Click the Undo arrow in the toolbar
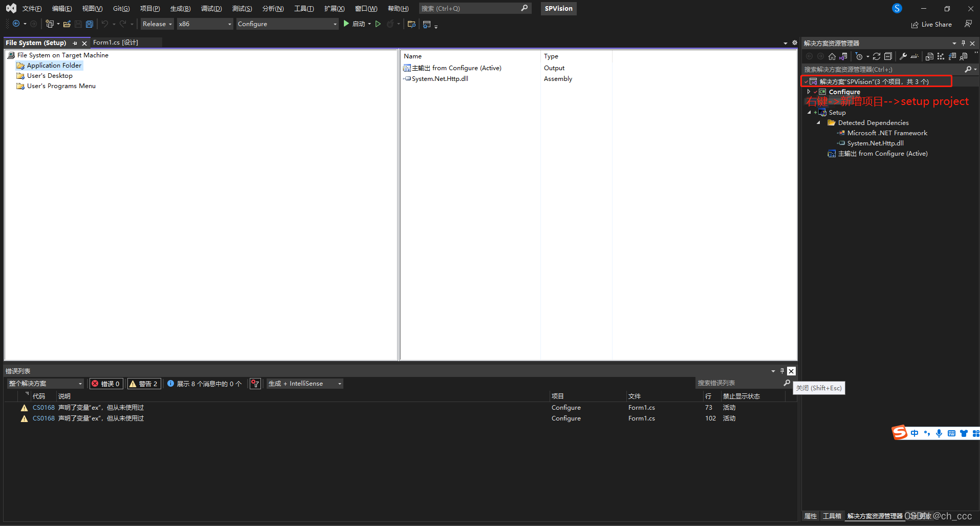Screen dimensions: 980x526 (x=105, y=24)
